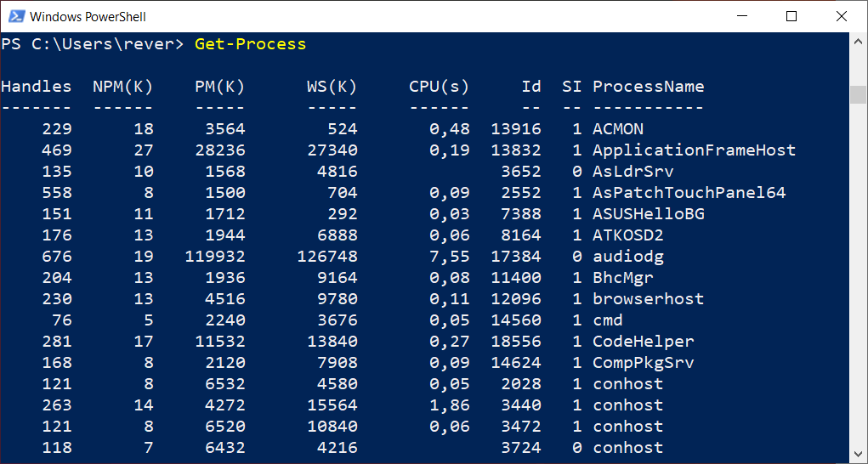Screen dimensions: 868x464
Task: Click the PS C:\Users\rever> prompt
Action: coord(93,44)
